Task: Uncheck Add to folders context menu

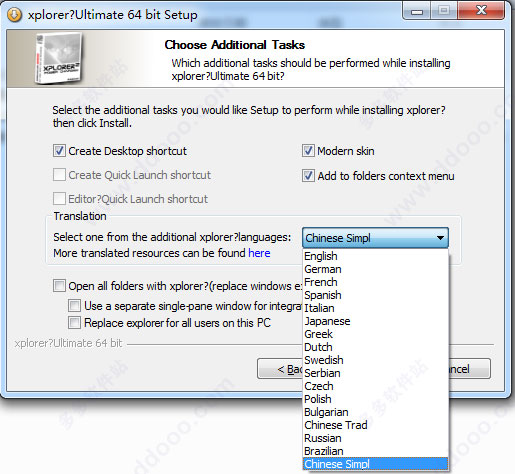Action: tap(308, 176)
